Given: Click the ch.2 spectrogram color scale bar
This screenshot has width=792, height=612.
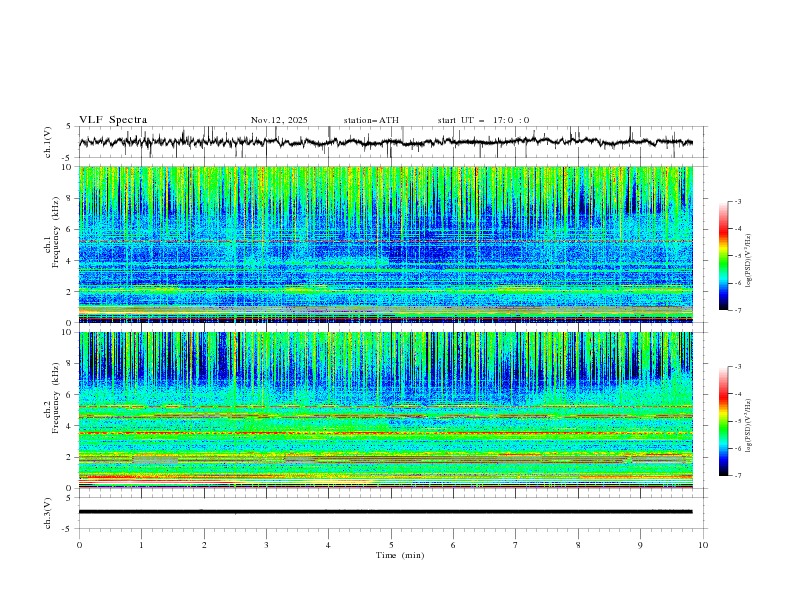Looking at the screenshot, I should pyautogui.click(x=723, y=421).
